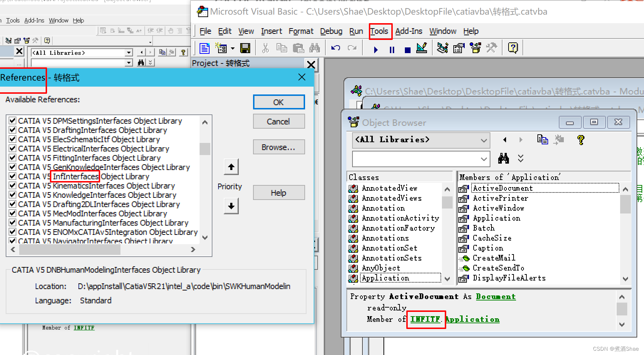Toggle CATIA V5 KinematicsInterfaces Object Library checkbox
Screen dimensions: 644x355
pyautogui.click(x=12, y=185)
